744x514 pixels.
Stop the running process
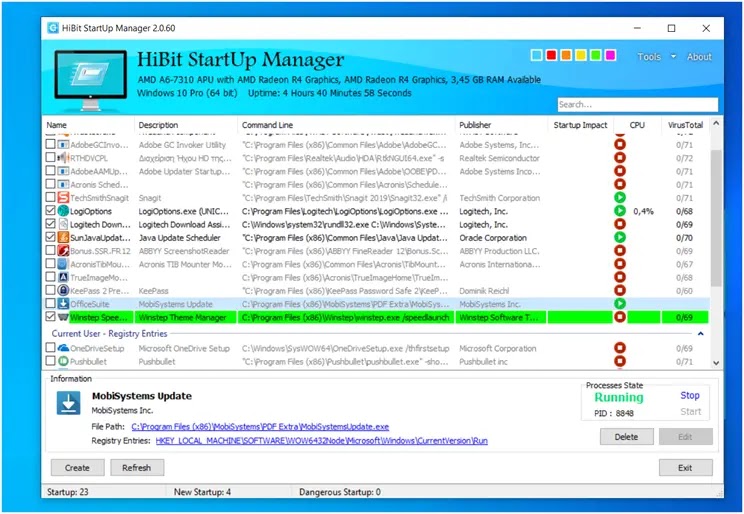click(x=690, y=395)
